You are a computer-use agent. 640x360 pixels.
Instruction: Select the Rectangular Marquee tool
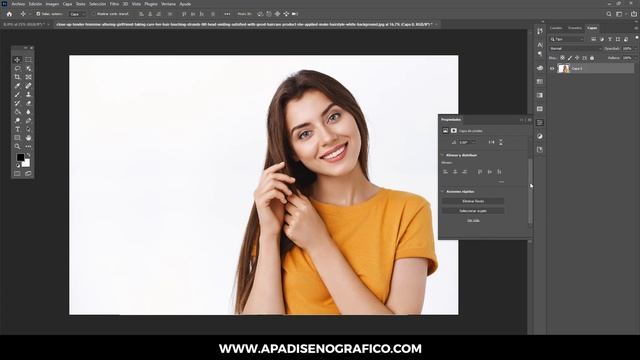[28, 60]
